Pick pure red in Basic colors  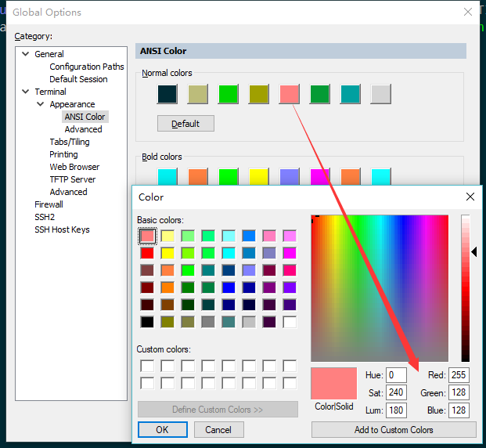pos(147,253)
